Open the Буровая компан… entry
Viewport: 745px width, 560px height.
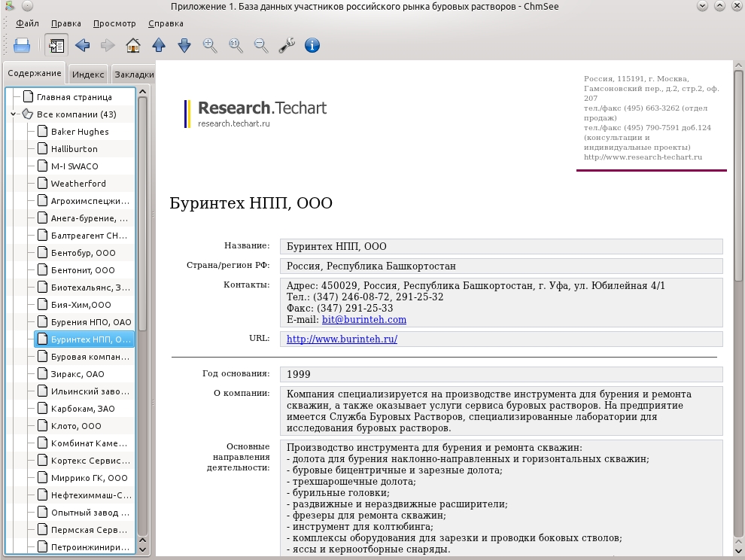pos(90,357)
